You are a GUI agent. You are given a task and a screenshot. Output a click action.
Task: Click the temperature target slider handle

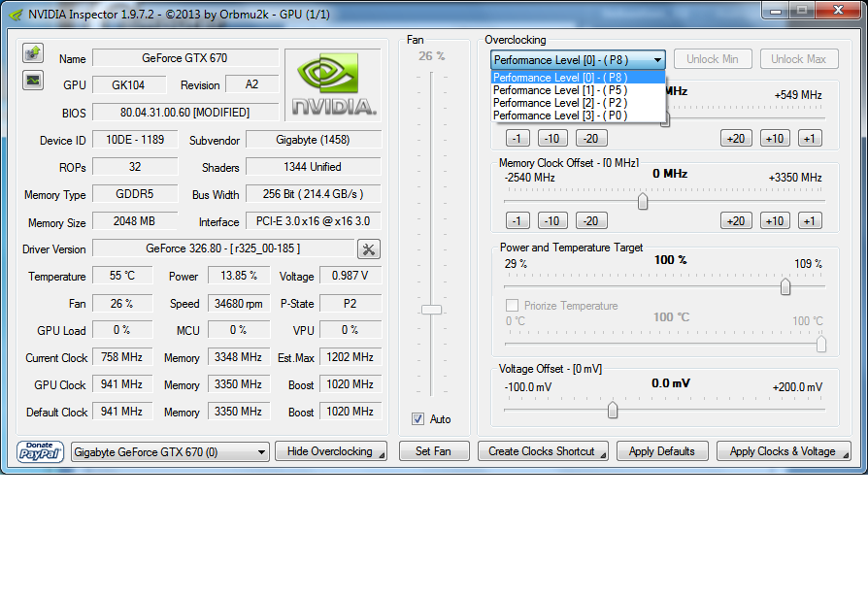click(821, 344)
